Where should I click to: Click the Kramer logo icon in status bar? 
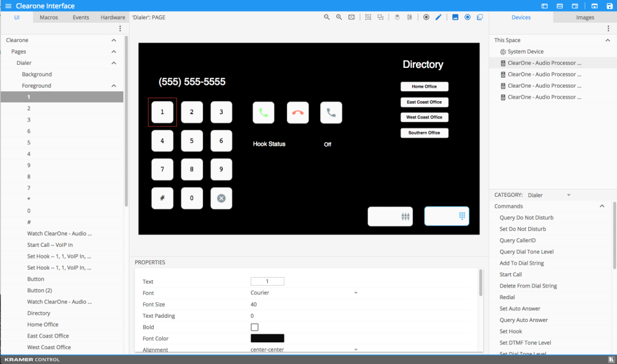(611, 359)
